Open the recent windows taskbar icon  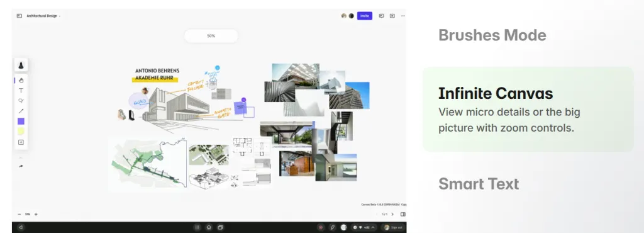[x=220, y=227]
